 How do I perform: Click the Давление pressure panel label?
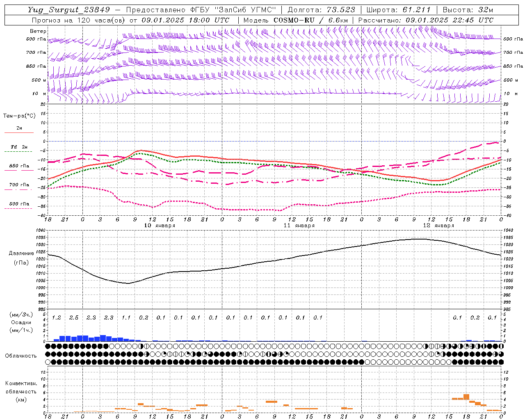21,253
